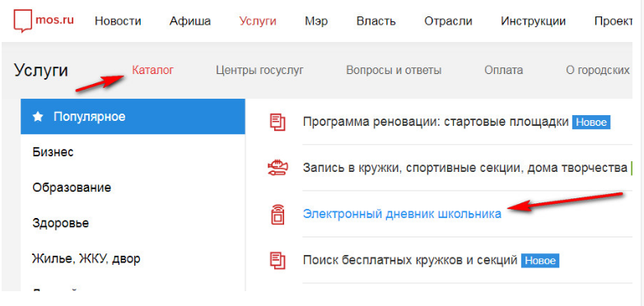Viewport: 644px width, 306px height.
Task: Click the mos.ru logo icon
Action: click(x=23, y=21)
